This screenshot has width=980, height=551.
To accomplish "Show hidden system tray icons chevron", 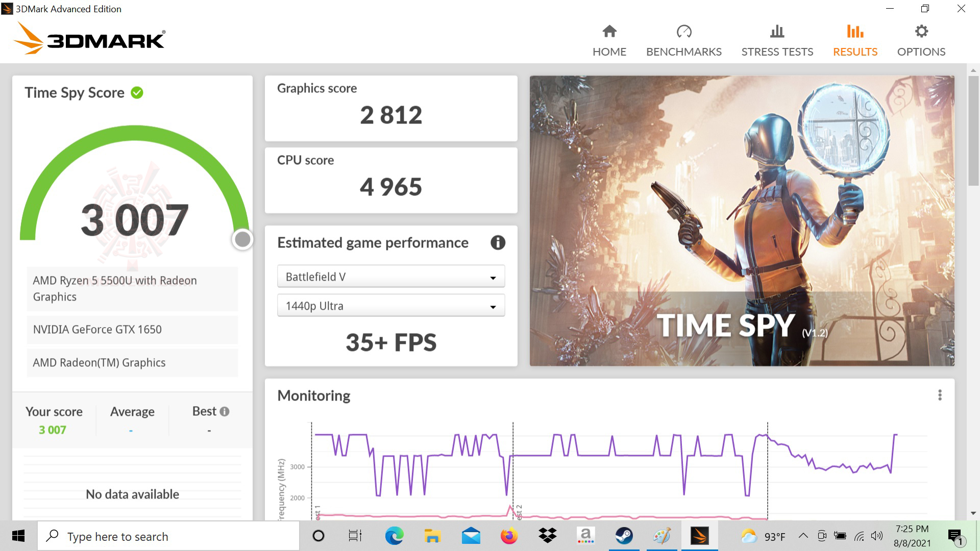I will [x=803, y=536].
